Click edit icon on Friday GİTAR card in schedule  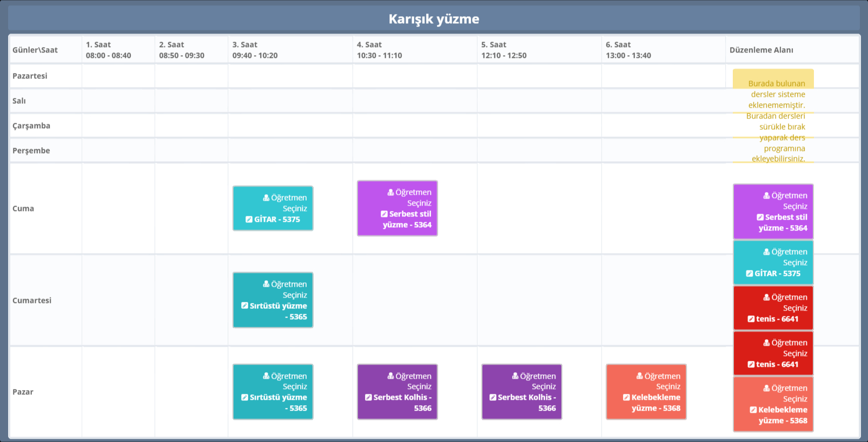tap(249, 220)
